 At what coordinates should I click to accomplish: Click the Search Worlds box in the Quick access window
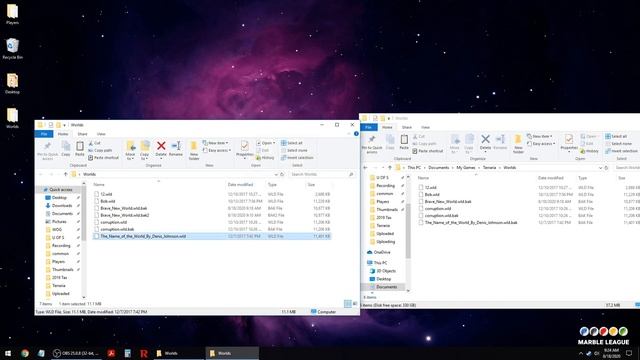tap(321, 174)
